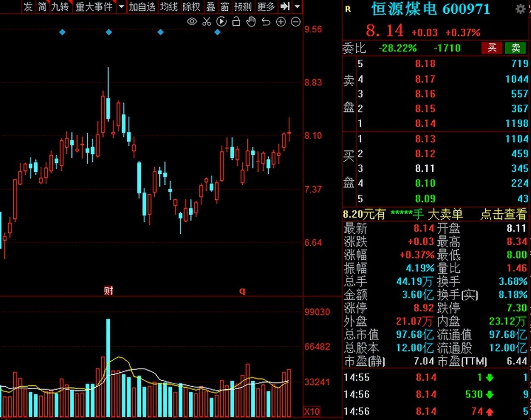Image resolution: width=531 pixels, height=420 pixels.
Task: Expand the dropdown arrow at toolbar's right end
Action: tap(297, 7)
